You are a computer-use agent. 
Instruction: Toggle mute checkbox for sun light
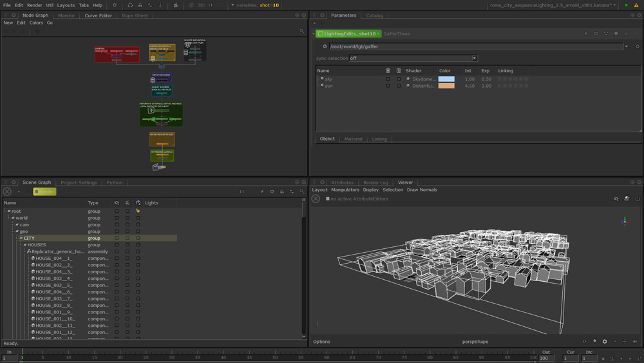[388, 86]
